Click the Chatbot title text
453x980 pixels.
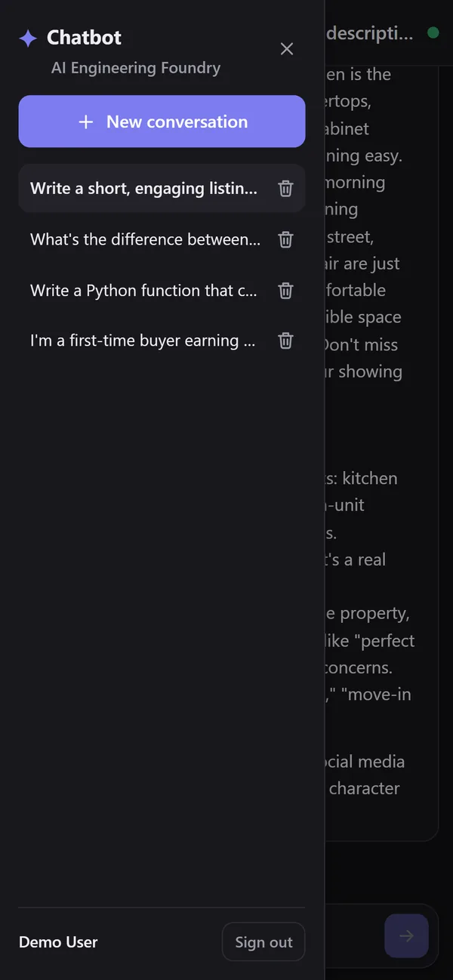pyautogui.click(x=84, y=38)
